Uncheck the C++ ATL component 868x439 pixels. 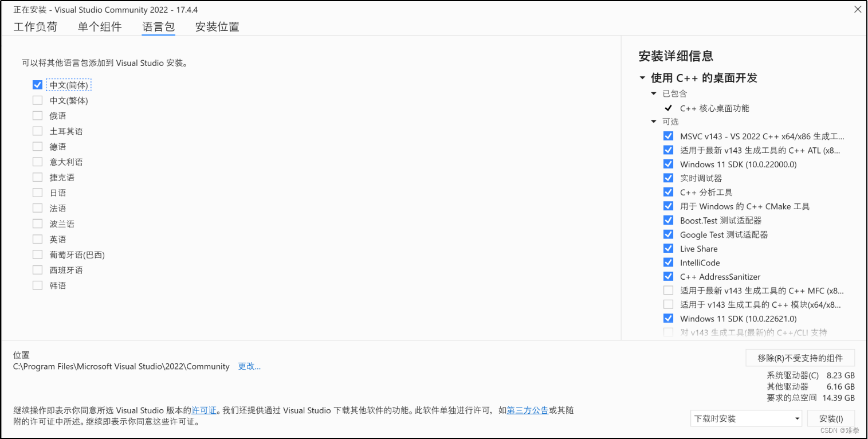(668, 150)
